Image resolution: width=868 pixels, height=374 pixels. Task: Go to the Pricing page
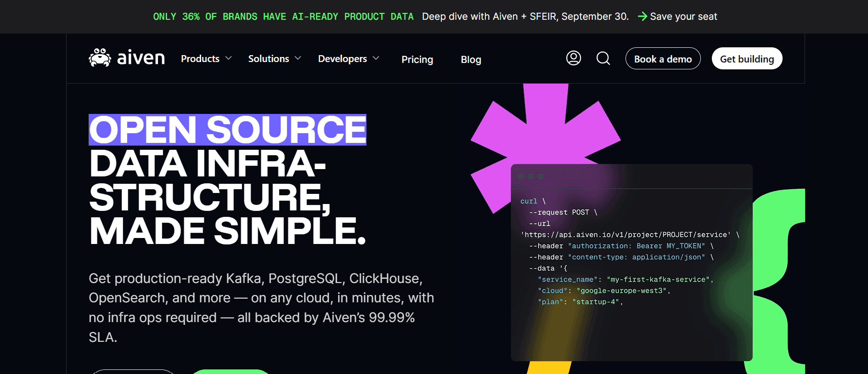tap(417, 59)
